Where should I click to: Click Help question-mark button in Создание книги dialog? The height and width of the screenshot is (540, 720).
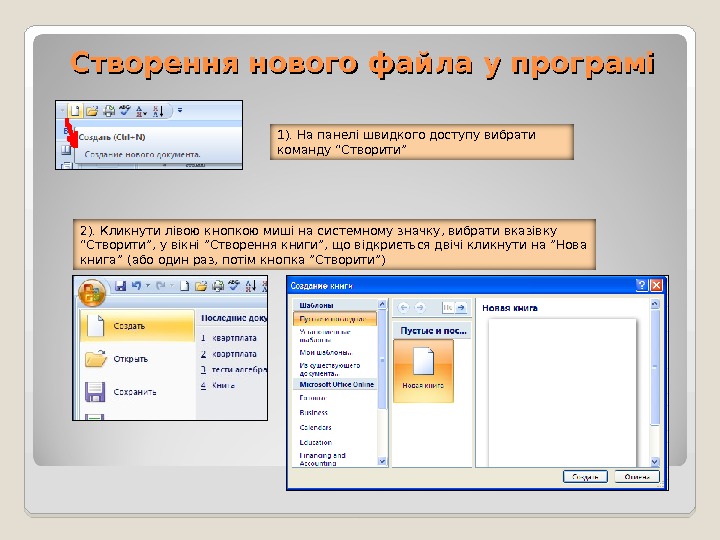pyautogui.click(x=641, y=285)
